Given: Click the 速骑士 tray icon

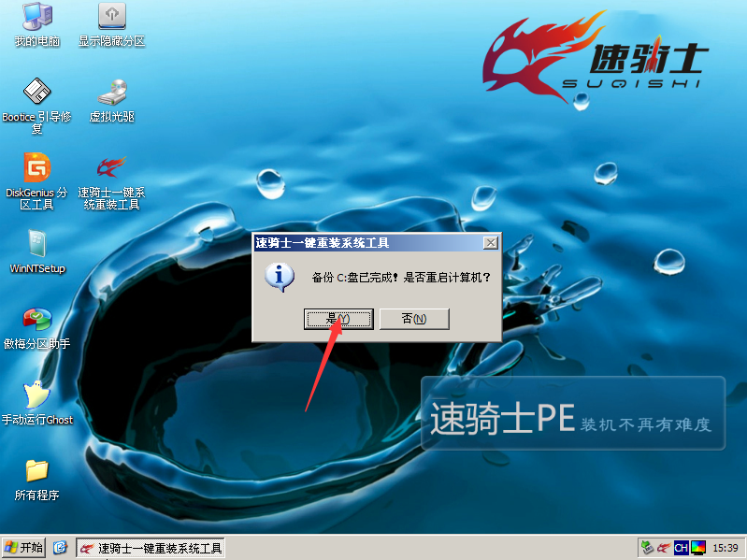Looking at the screenshot, I should (664, 548).
